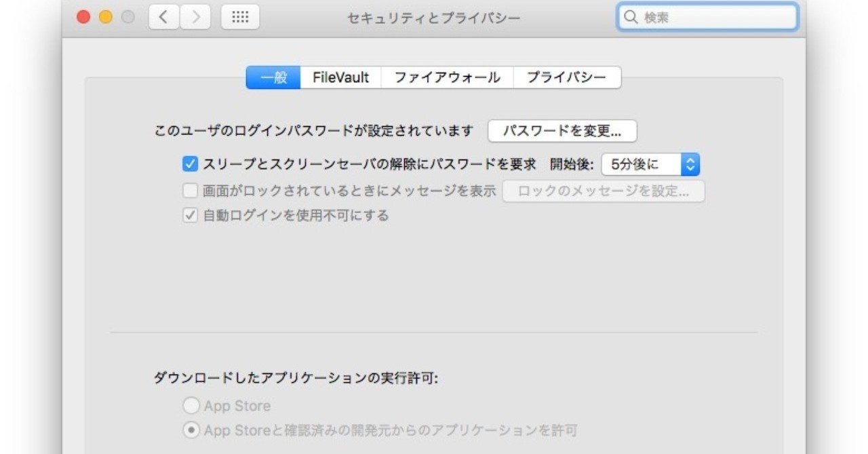Click the magnifying glass search icon
Image resolution: width=868 pixels, height=454 pixels.
click(631, 18)
